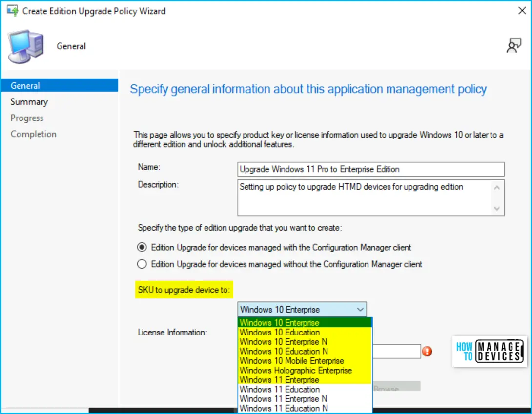Click the license key input field
Image resolution: width=532 pixels, height=414 pixels.
pos(397,351)
